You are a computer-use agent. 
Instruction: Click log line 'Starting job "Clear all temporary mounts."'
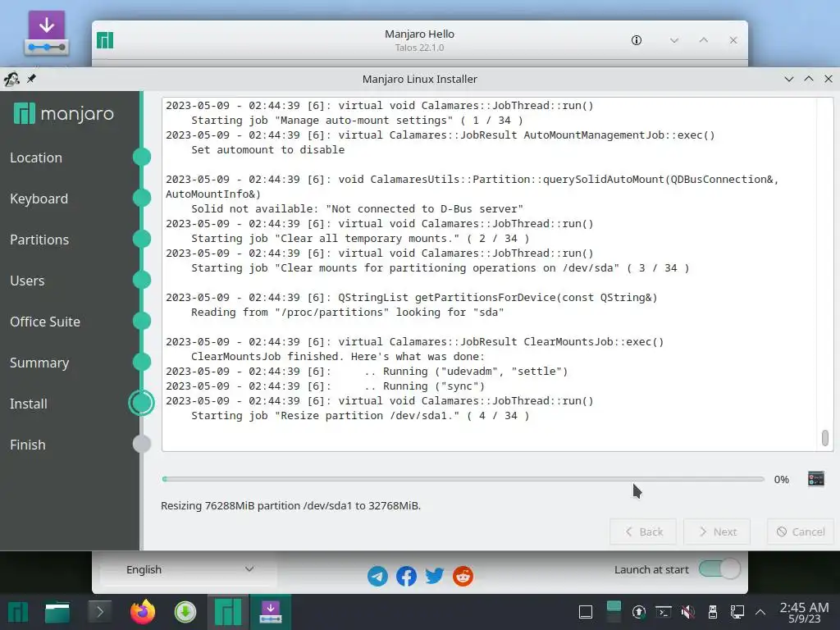[x=360, y=239]
